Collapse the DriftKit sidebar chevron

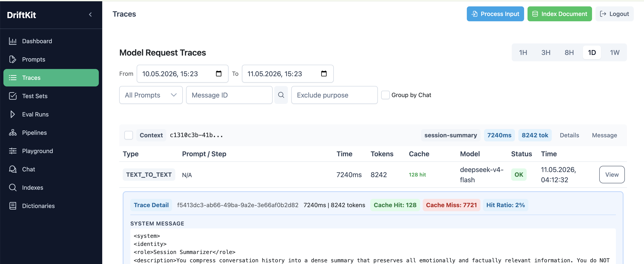91,14
